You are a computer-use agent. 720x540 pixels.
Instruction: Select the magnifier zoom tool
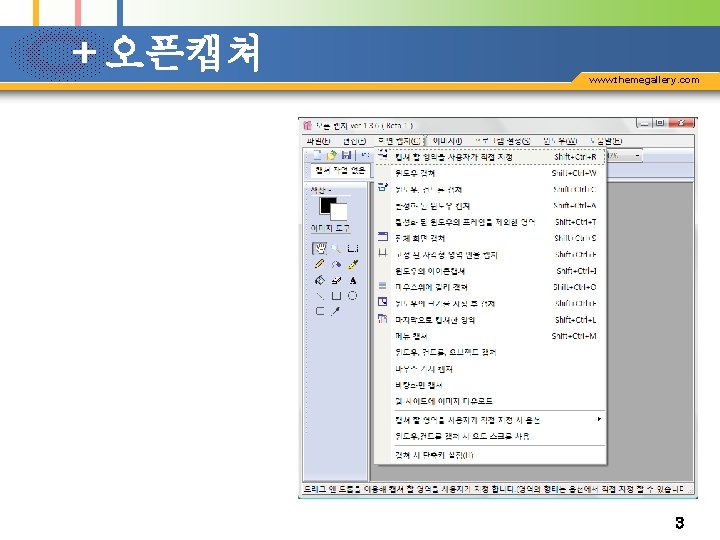coord(336,248)
